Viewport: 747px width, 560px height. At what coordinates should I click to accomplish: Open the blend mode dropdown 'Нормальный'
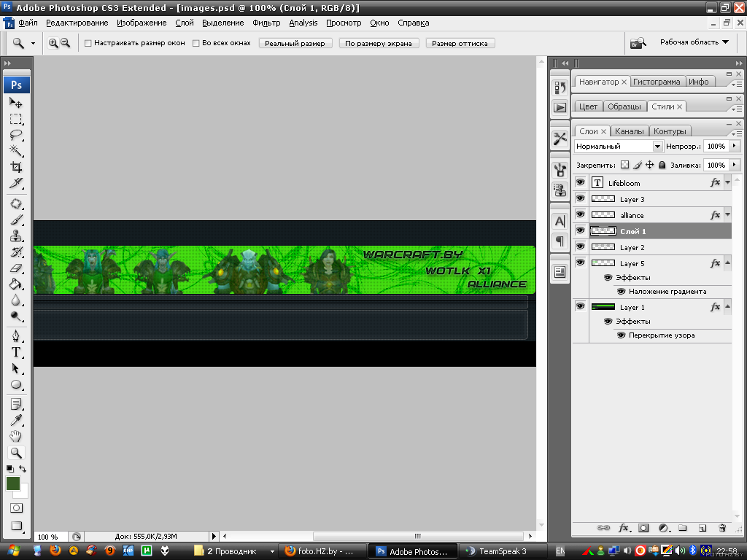click(x=619, y=146)
